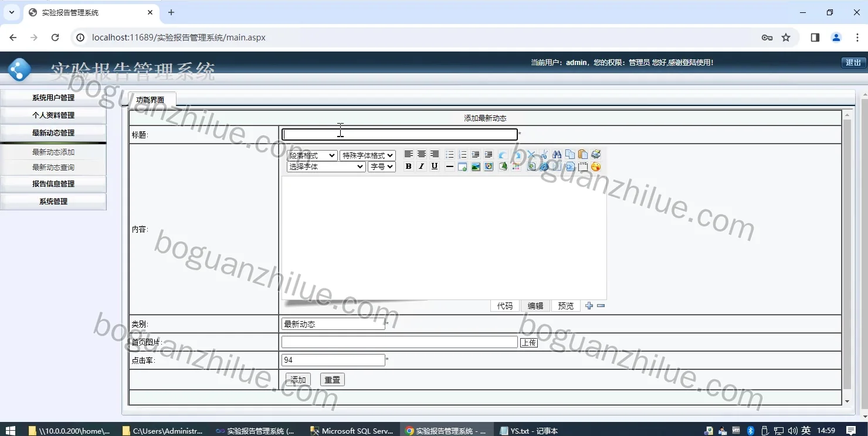Insert a bulleted list

click(x=450, y=154)
